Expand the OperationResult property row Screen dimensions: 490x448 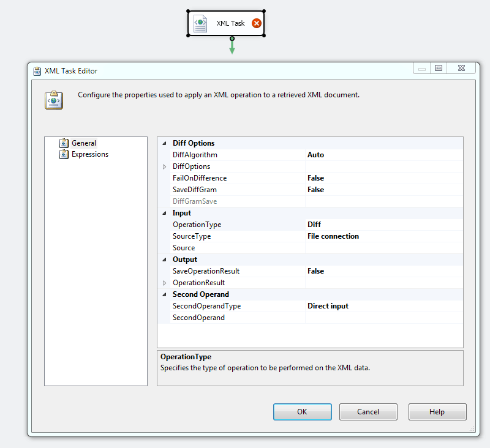click(x=164, y=282)
